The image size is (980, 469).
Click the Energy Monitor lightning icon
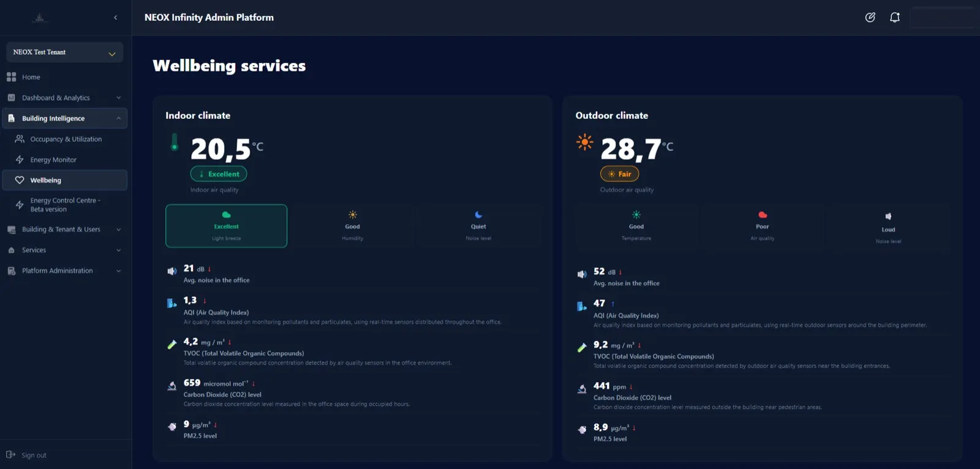(20, 159)
